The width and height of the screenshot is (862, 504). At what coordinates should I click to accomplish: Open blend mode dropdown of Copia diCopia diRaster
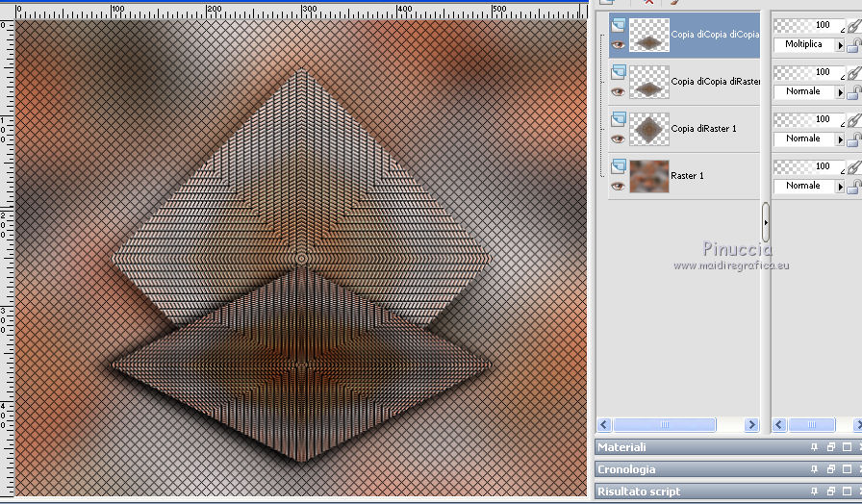click(840, 92)
